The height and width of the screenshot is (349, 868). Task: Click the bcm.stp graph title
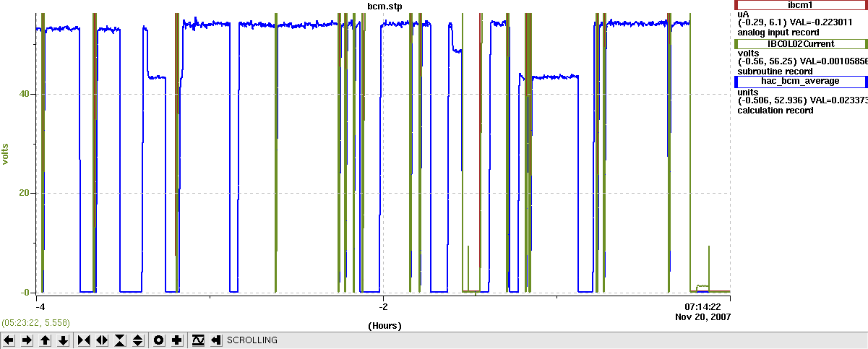pyautogui.click(x=386, y=6)
